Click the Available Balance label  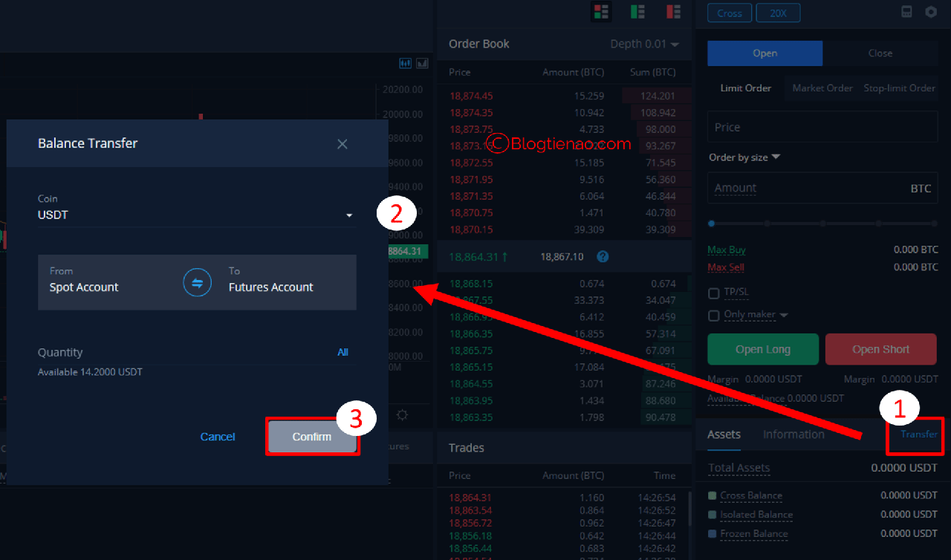pyautogui.click(x=746, y=398)
